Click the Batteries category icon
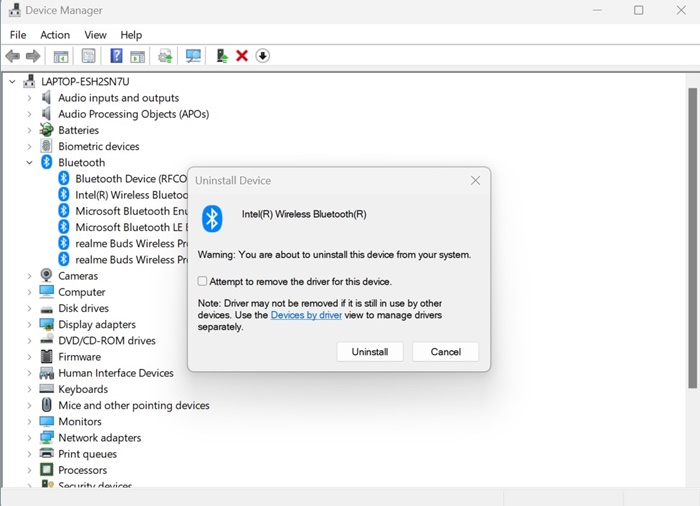This screenshot has width=700, height=506. [46, 130]
